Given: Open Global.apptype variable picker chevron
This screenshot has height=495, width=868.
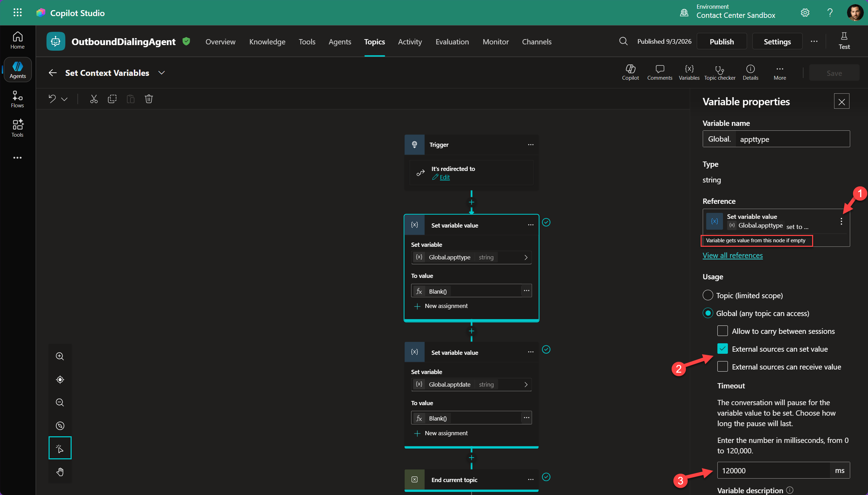Looking at the screenshot, I should 526,257.
